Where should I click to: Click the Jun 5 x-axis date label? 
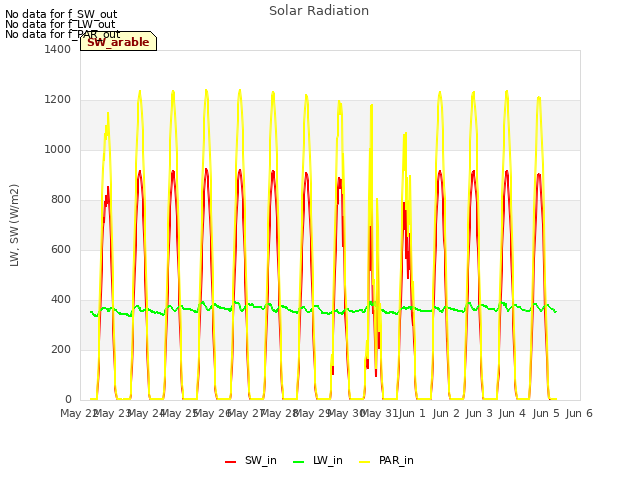tap(546, 413)
